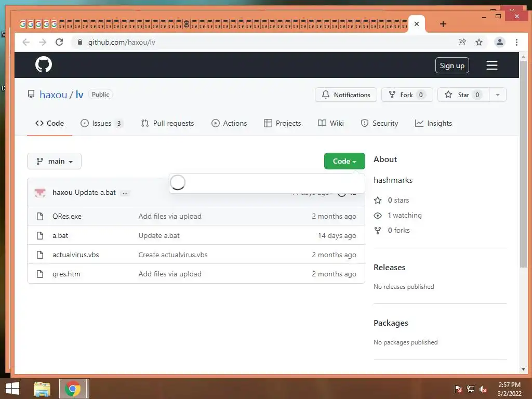Image resolution: width=532 pixels, height=399 pixels.
Task: Expand the main branch selector dropdown
Action: coord(54,161)
